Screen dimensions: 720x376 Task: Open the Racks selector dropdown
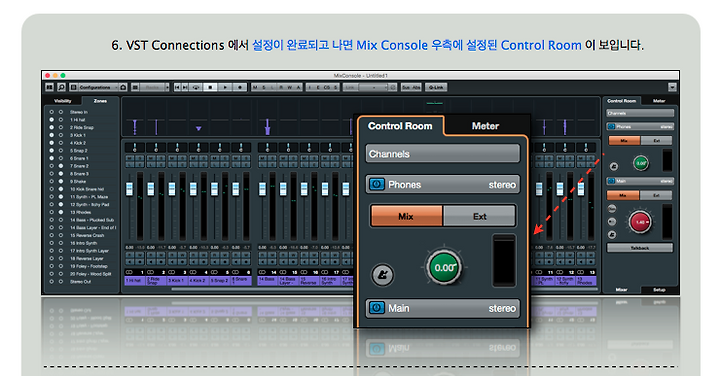[x=152, y=87]
